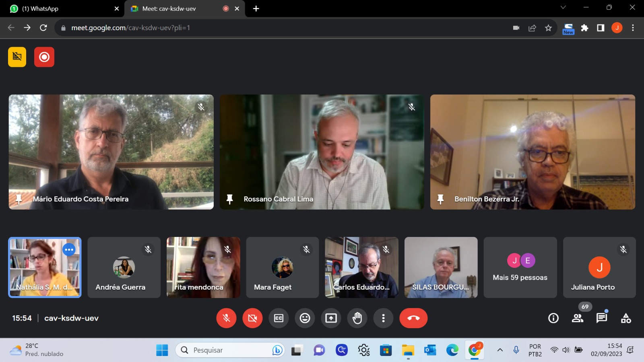Select SILAS BOURGU video tile
This screenshot has height=362, width=644.
[441, 267]
